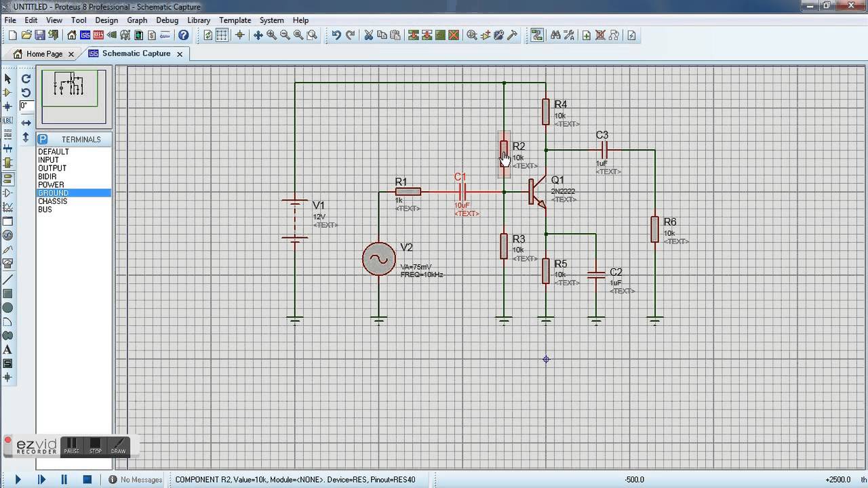The width and height of the screenshot is (868, 488).
Task: Click the Step simulation button
Action: (41, 479)
